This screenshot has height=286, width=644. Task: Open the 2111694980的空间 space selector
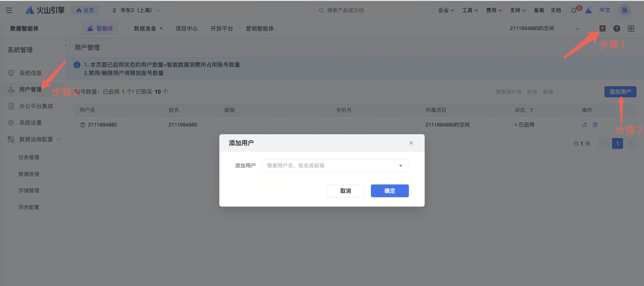click(x=544, y=29)
